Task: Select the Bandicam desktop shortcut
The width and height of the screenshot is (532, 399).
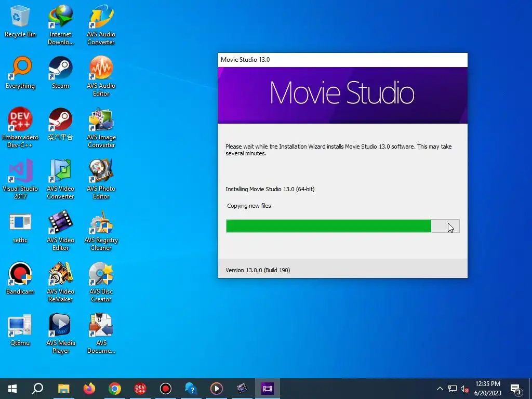Action: click(x=20, y=278)
